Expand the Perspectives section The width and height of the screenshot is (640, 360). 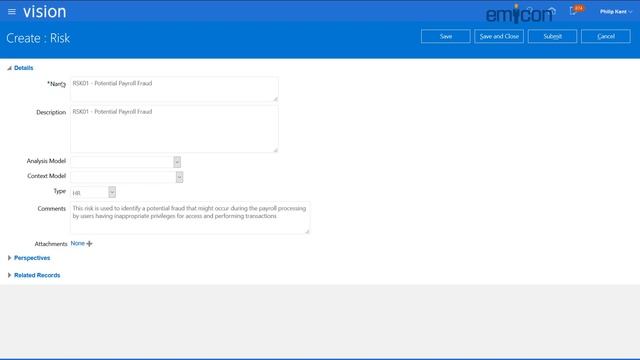coord(9,258)
